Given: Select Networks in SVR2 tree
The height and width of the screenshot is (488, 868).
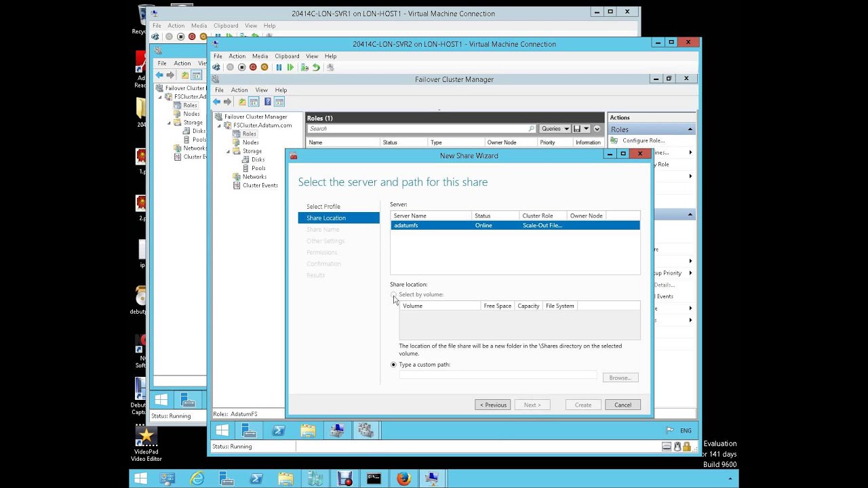Looking at the screenshot, I should point(254,177).
